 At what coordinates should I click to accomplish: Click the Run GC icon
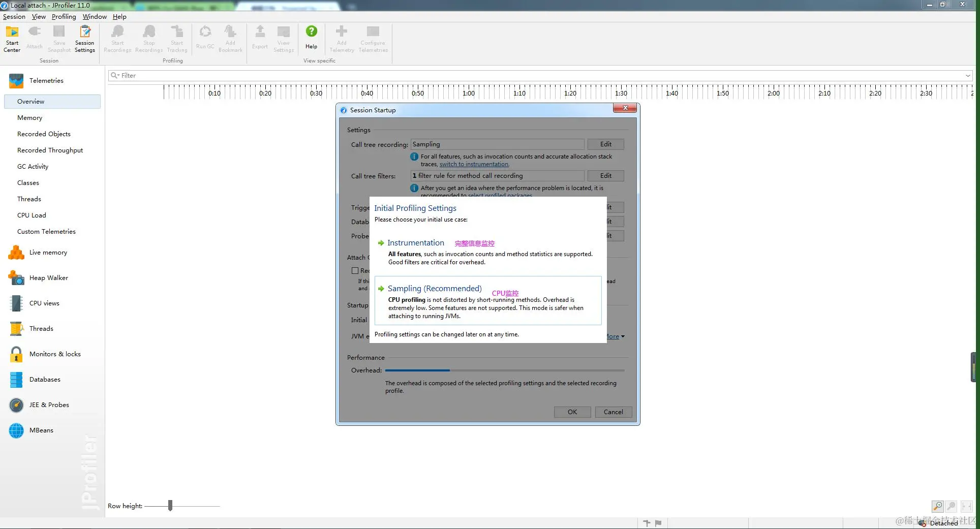pos(205,39)
